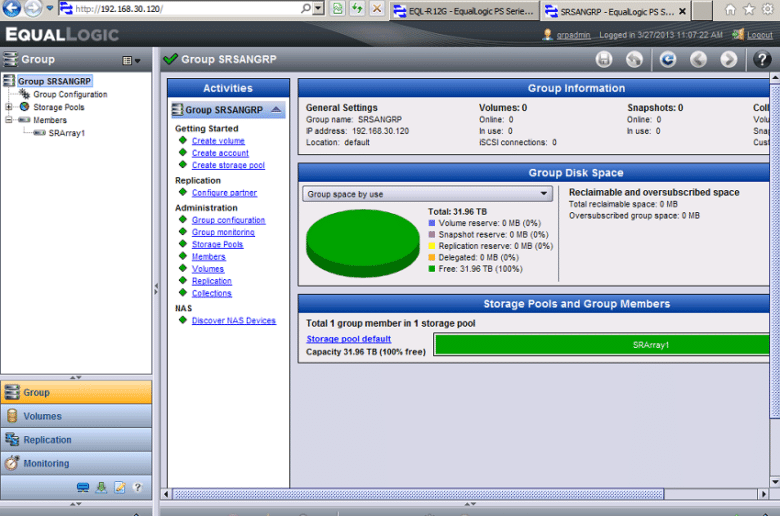Image resolution: width=780 pixels, height=516 pixels.
Task: Open the browser back history dropdown arrow
Action: (x=50, y=8)
